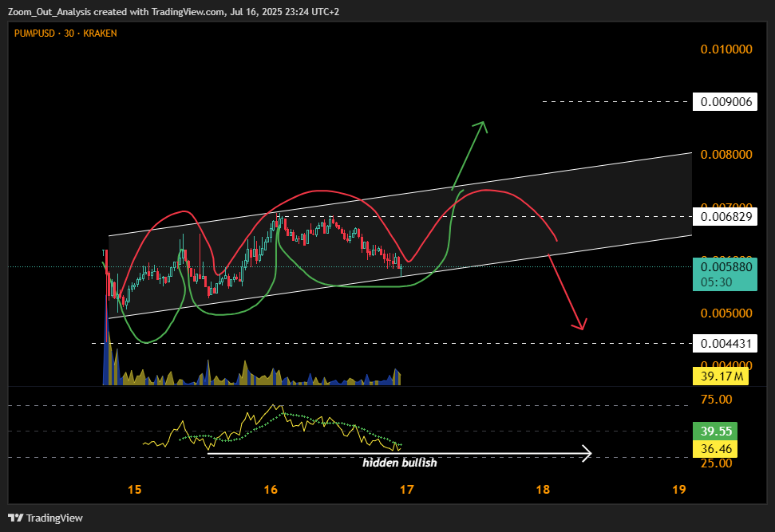Screen dimensions: 775x532
Task: Click date 19 on the time axis
Action: tap(679, 489)
